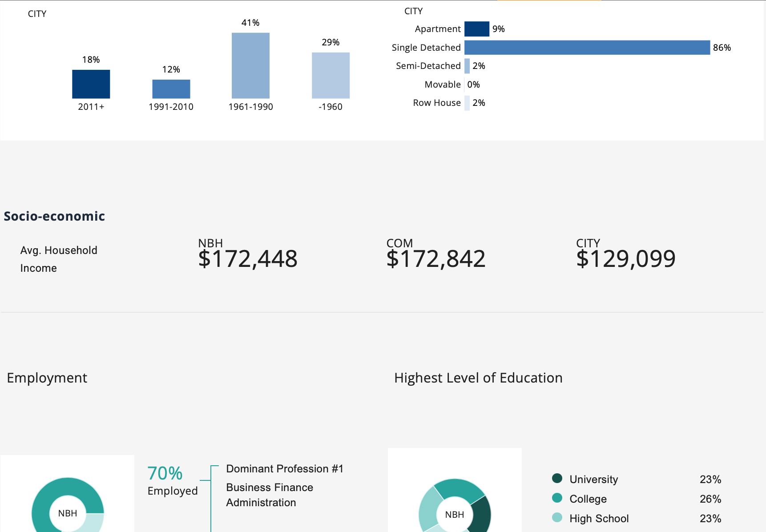766x532 pixels.
Task: Click the -1960 bar at 29%
Action: 331,75
